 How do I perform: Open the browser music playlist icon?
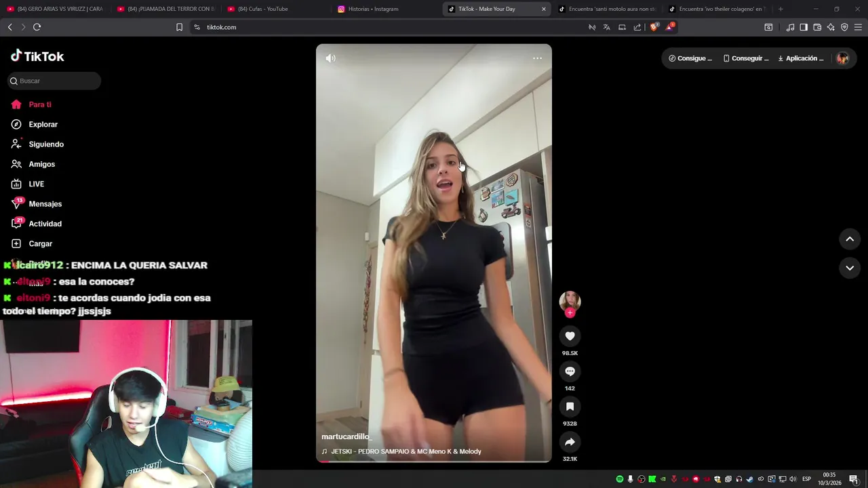point(790,27)
